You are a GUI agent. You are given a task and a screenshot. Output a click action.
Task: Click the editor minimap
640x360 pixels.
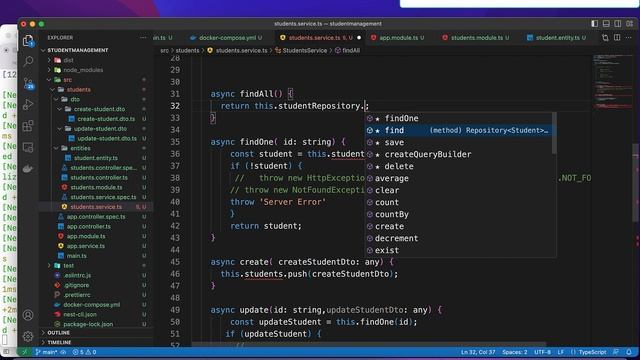pos(612,82)
